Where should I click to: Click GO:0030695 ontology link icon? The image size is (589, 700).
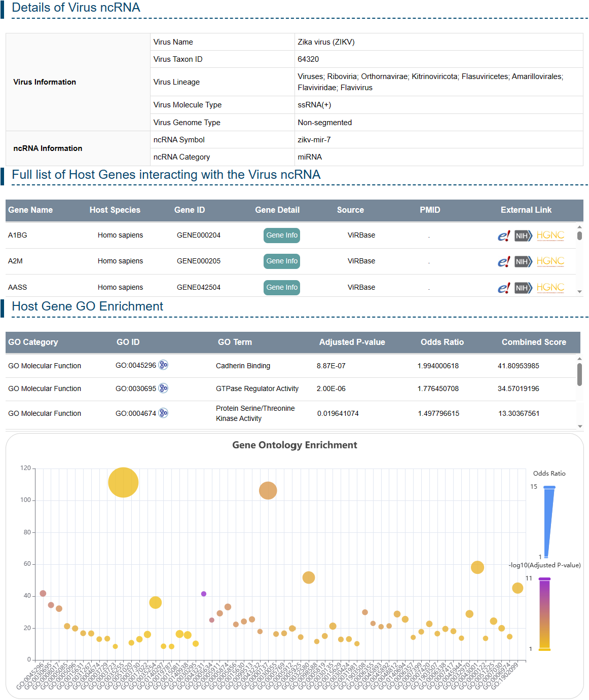(x=163, y=388)
